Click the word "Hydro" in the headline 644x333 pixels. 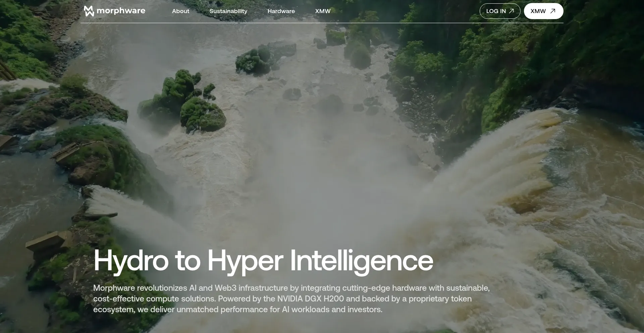[x=131, y=261]
